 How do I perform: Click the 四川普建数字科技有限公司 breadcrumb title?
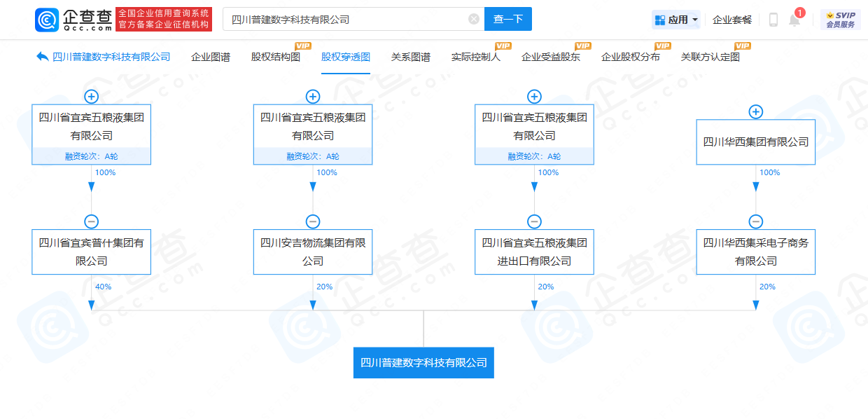[111, 57]
